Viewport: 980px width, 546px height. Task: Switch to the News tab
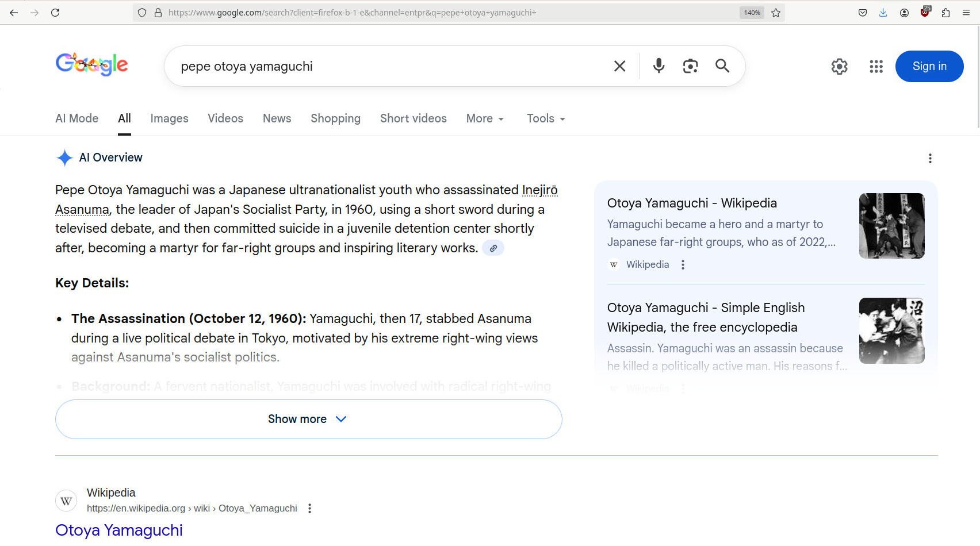point(277,118)
